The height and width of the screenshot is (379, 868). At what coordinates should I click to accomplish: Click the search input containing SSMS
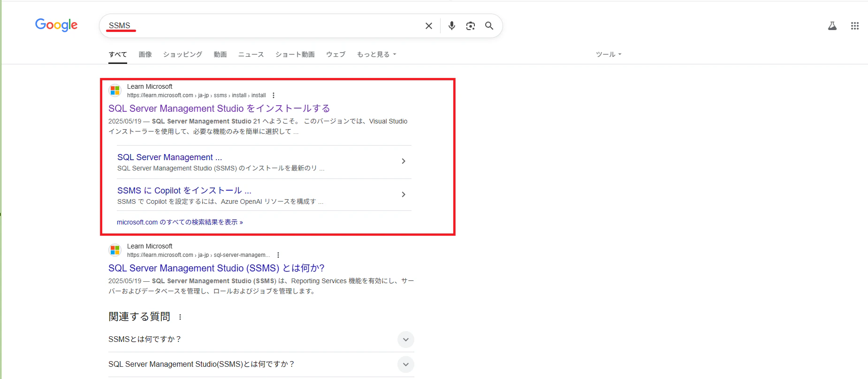263,26
